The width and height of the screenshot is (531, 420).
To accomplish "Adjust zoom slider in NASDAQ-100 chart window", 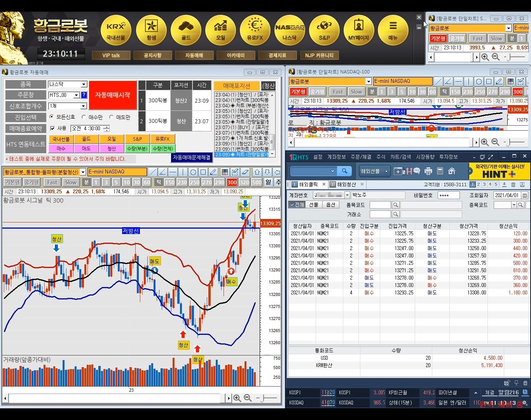I will coord(508,142).
